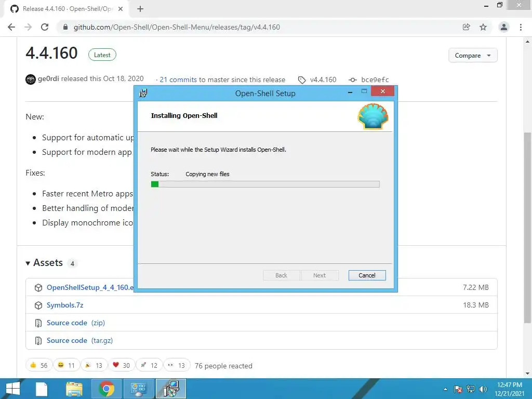
Task: React with hooray emoji (13)
Action: pos(94,365)
